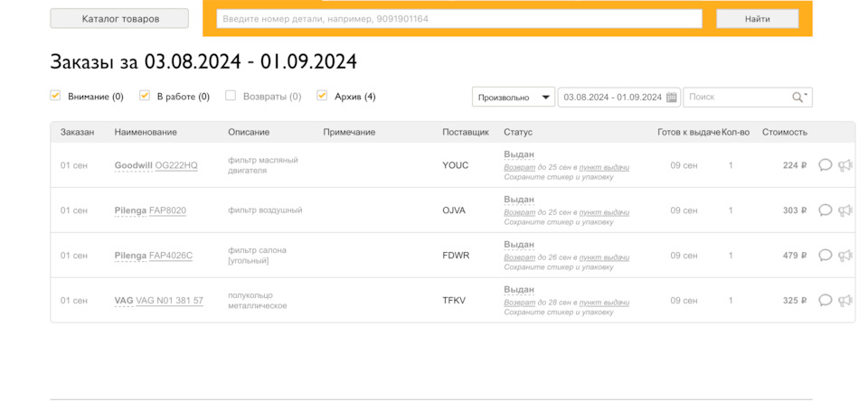The image size is (868, 401).
Task: Click the 224 ₽ price
Action: (x=795, y=165)
